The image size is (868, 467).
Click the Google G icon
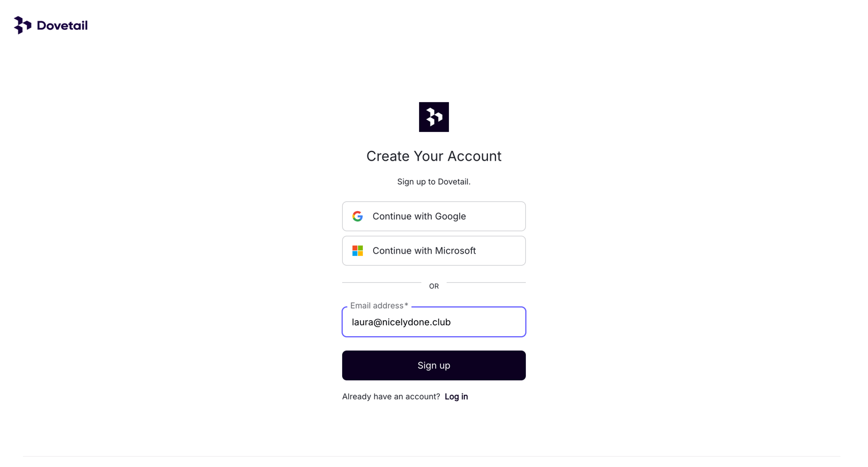coord(358,216)
